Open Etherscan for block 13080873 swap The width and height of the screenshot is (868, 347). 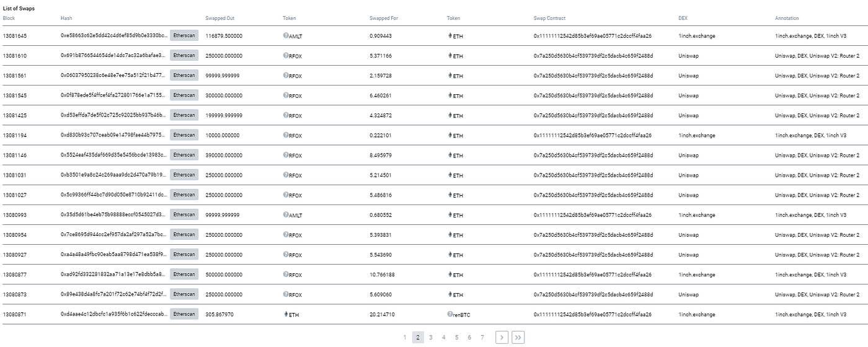(184, 294)
